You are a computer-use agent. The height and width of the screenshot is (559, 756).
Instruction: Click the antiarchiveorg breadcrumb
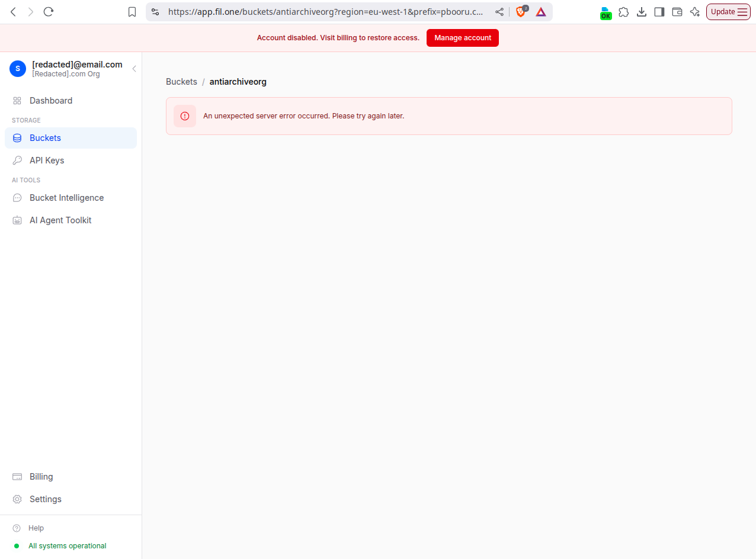click(238, 82)
